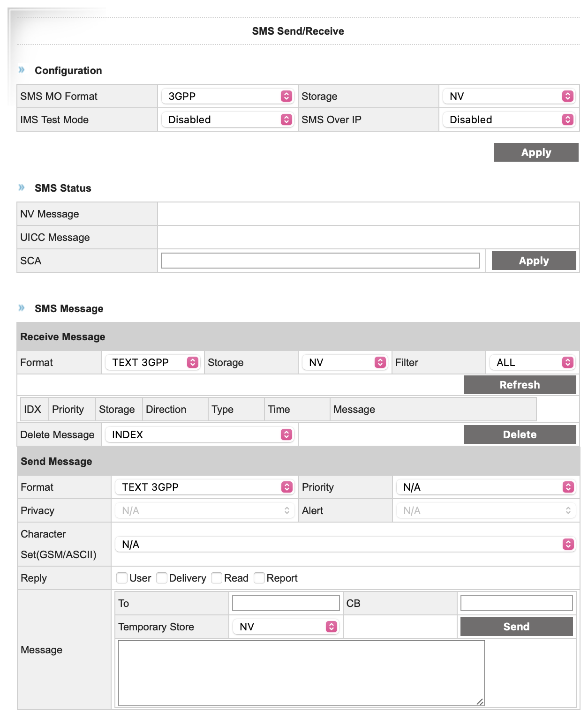Expand the Configuration Storage dropdown
This screenshot has height=718, width=588.
pos(509,96)
